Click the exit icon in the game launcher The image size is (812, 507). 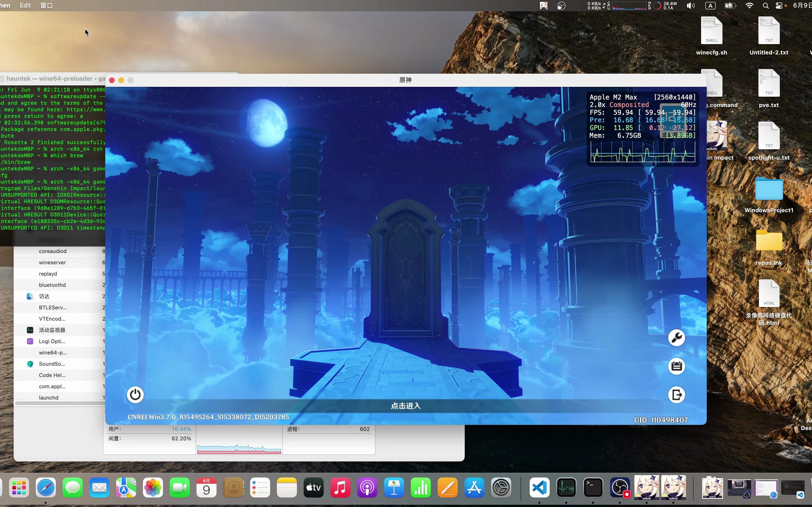(x=676, y=395)
